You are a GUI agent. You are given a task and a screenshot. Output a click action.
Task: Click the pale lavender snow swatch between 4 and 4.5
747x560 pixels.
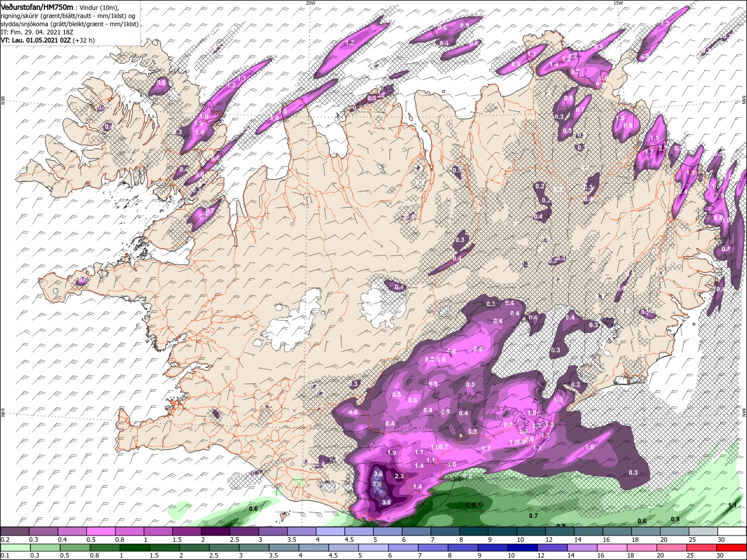click(x=330, y=531)
